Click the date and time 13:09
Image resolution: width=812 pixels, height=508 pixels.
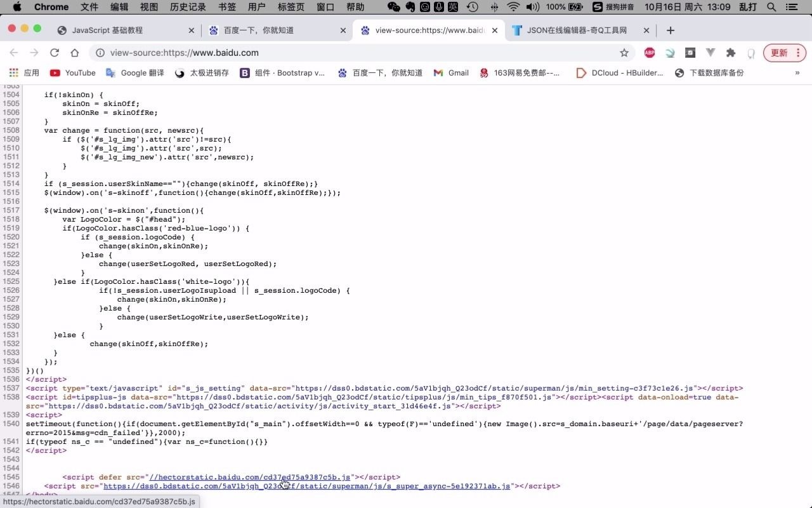pyautogui.click(x=688, y=7)
